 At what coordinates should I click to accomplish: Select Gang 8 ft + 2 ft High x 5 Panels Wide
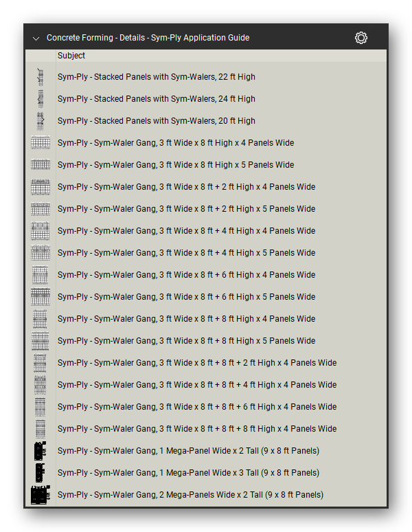click(x=186, y=209)
